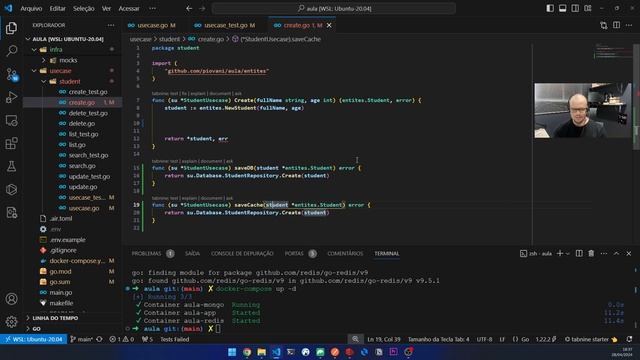
Task: Open the Testing flask view
Action: [x=11, y=166]
